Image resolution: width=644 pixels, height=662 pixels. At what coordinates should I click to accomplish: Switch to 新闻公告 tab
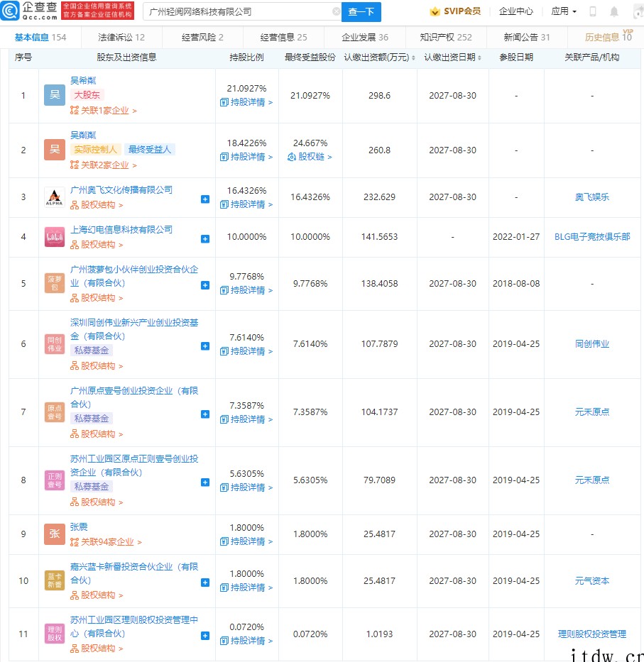point(527,38)
